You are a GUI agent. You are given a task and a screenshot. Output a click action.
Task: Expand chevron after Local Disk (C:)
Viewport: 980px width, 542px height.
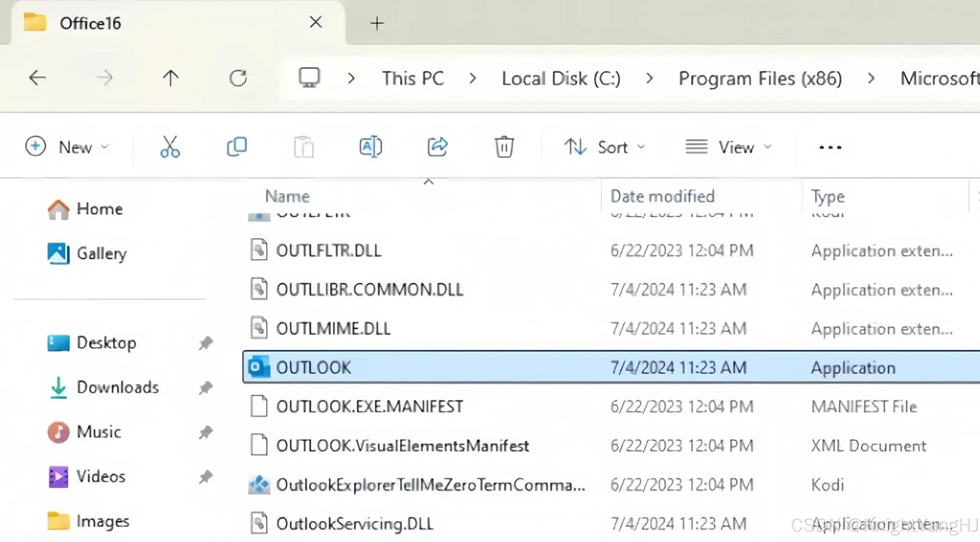[649, 78]
